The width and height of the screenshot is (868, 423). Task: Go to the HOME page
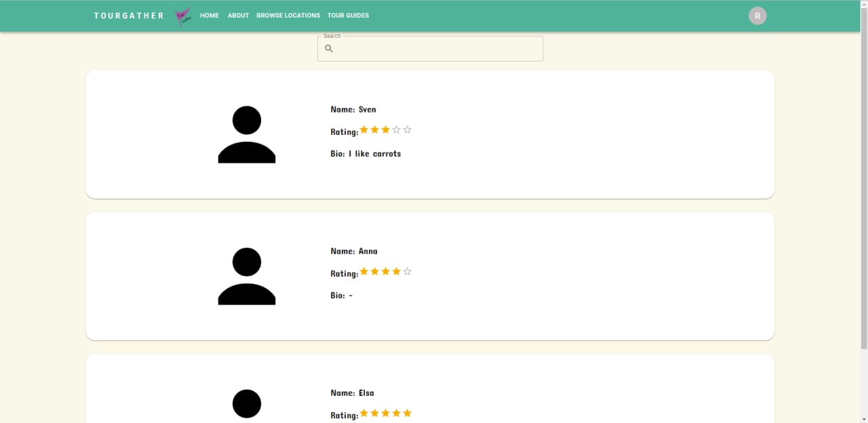tap(210, 16)
